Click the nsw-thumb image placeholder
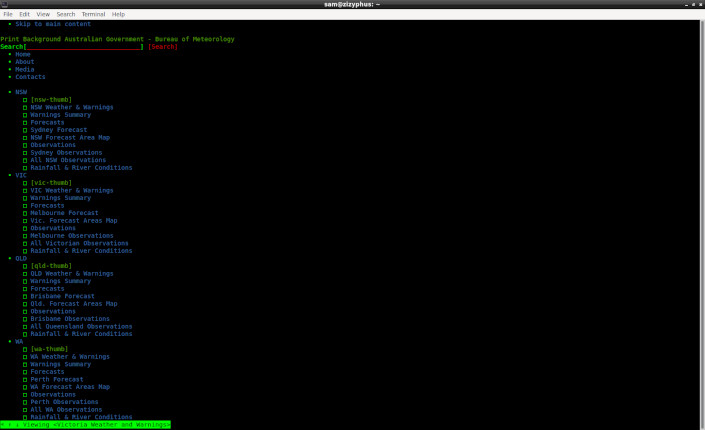Viewport: 705px width, 430px height. pos(51,100)
